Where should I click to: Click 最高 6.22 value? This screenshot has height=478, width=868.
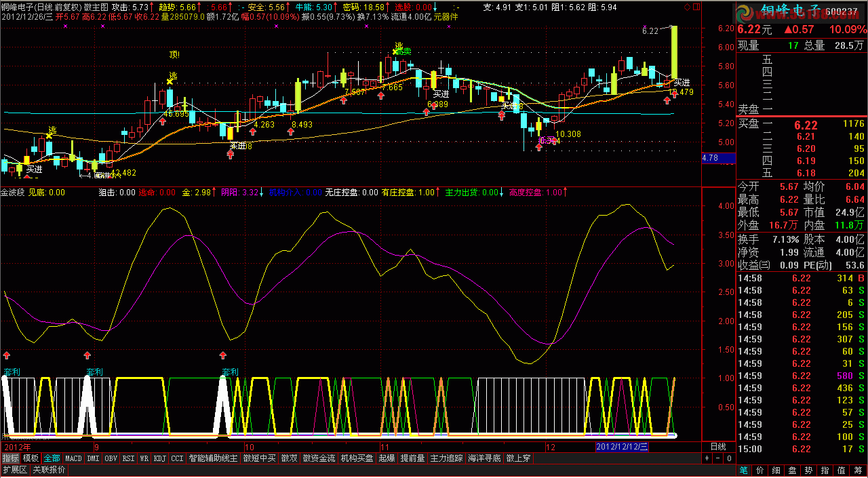789,199
